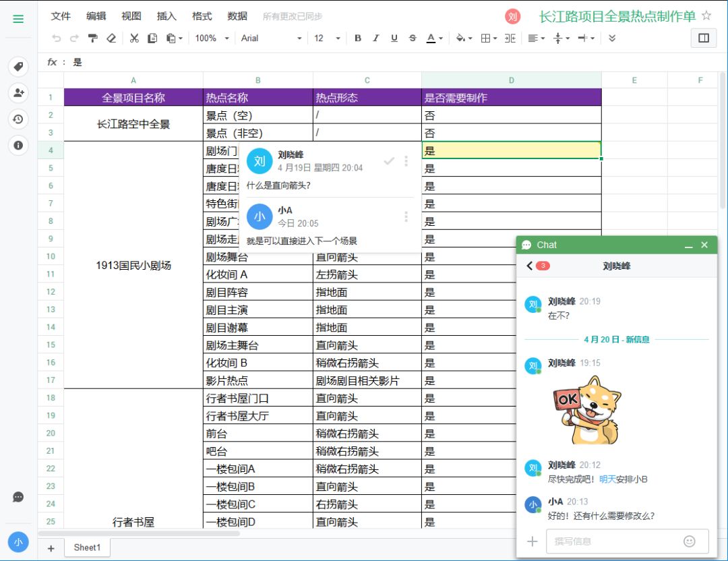The width and height of the screenshot is (728, 561).
Task: Click the scissors cut icon
Action: click(134, 38)
